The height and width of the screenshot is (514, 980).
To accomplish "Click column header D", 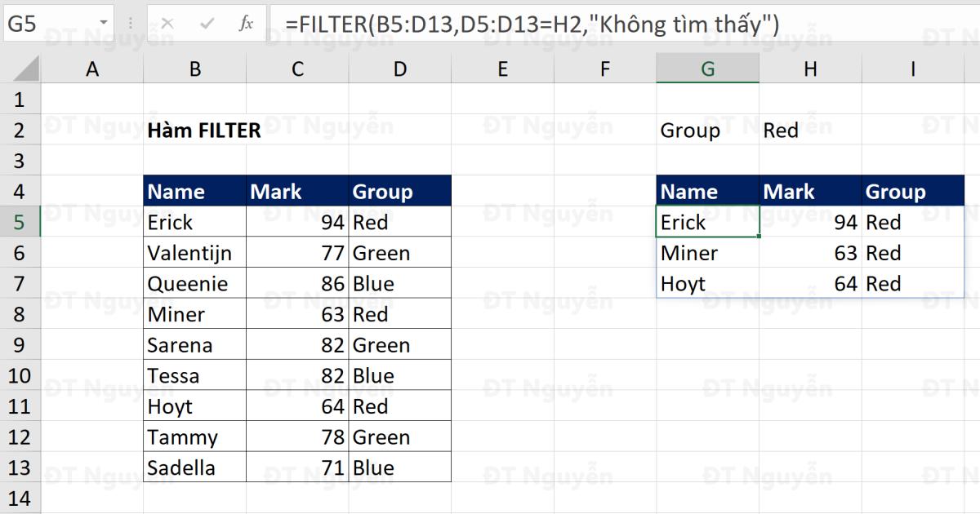I will (399, 69).
